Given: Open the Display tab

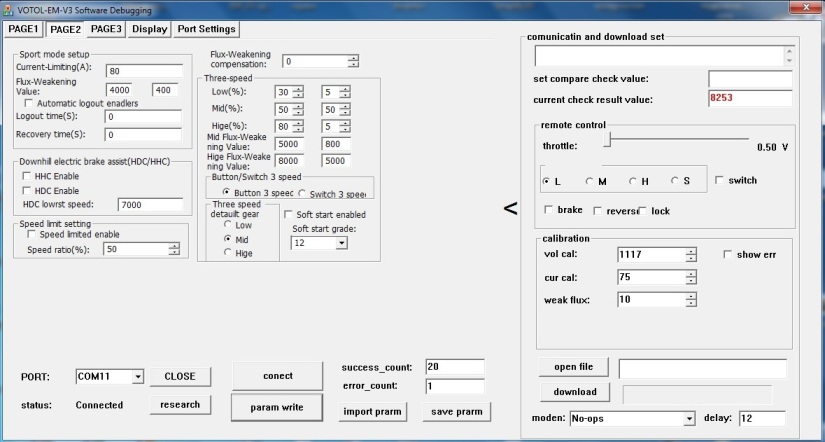Looking at the screenshot, I should point(150,29).
